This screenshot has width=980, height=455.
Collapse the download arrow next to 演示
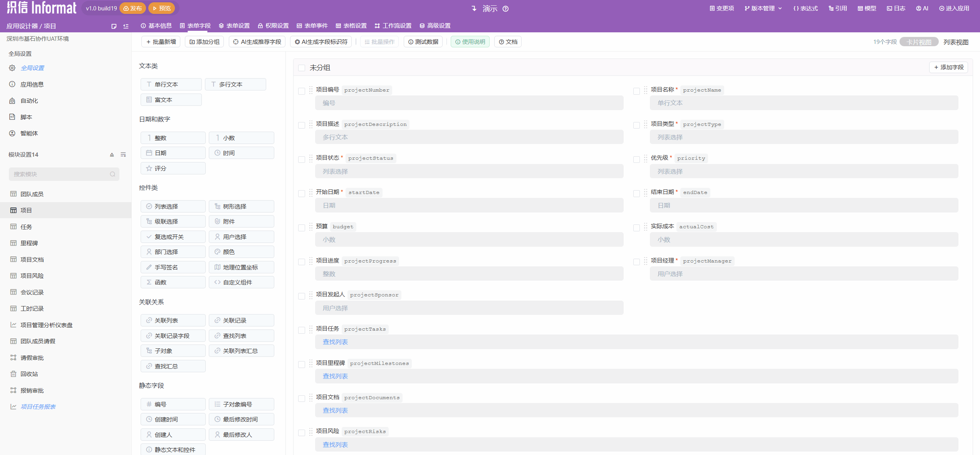[x=474, y=8]
